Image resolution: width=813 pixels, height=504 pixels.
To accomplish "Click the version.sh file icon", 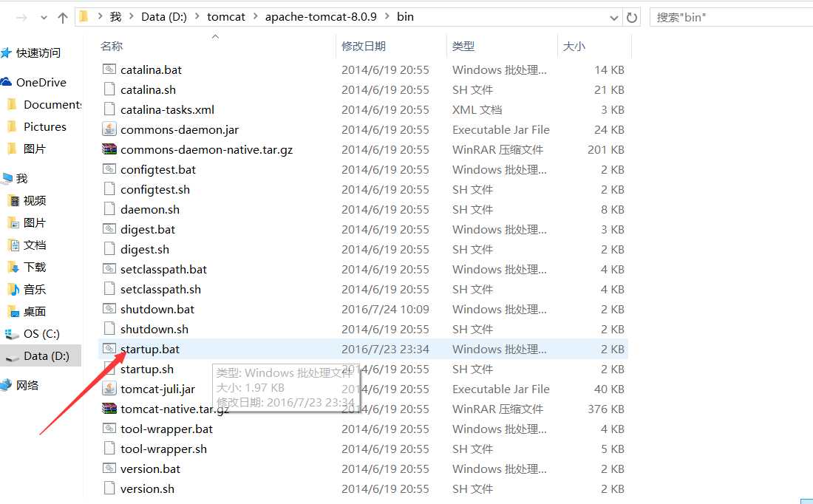I will (x=109, y=488).
